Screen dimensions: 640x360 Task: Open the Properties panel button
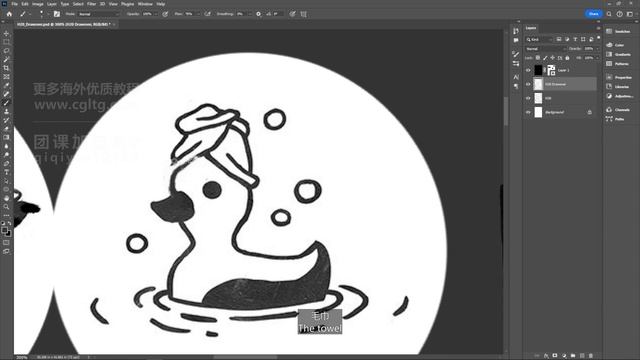pos(619,77)
